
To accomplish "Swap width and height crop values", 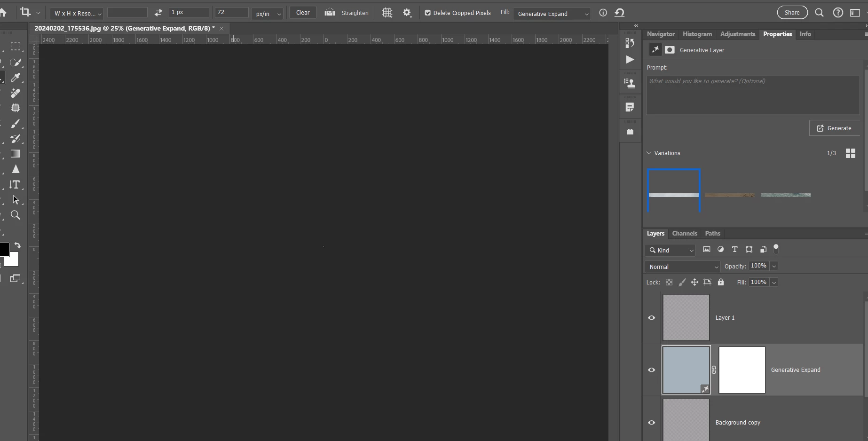I will click(x=158, y=13).
